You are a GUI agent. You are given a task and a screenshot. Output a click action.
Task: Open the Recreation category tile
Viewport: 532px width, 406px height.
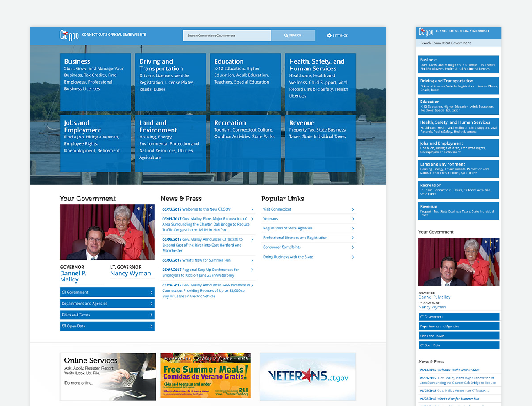246,143
